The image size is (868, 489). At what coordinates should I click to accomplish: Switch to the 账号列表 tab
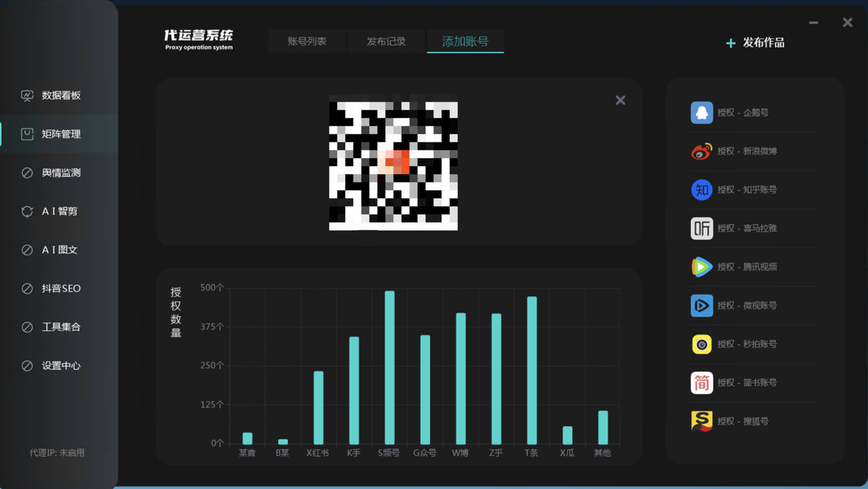pos(307,41)
